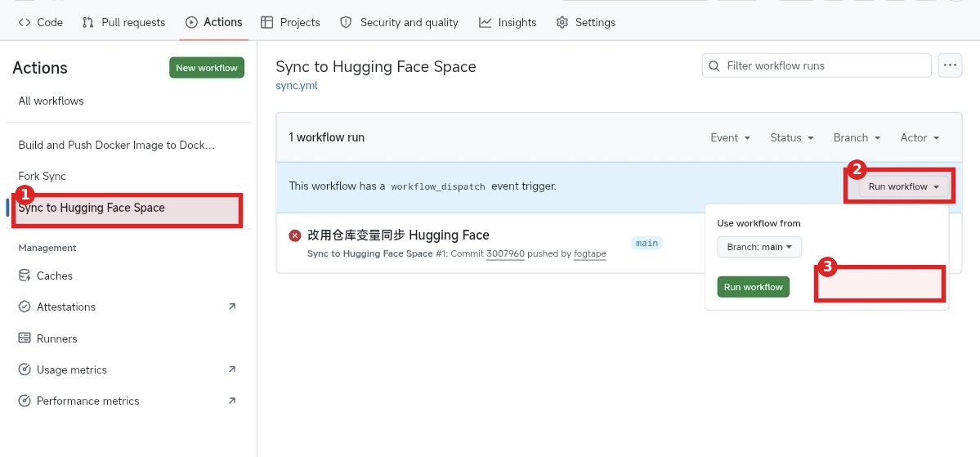Open the Event filter dropdown
Screen dimensions: 980x457
730,137
